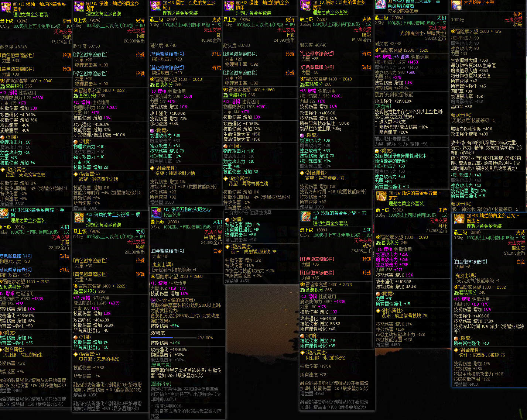Click 冒险家名望 1400 + 2162

(25, 282)
